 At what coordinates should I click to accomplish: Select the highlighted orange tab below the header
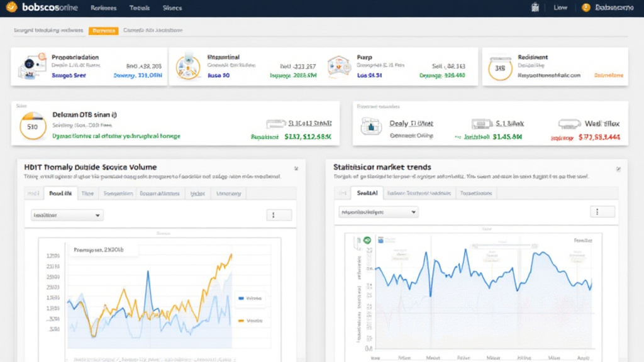click(x=103, y=30)
